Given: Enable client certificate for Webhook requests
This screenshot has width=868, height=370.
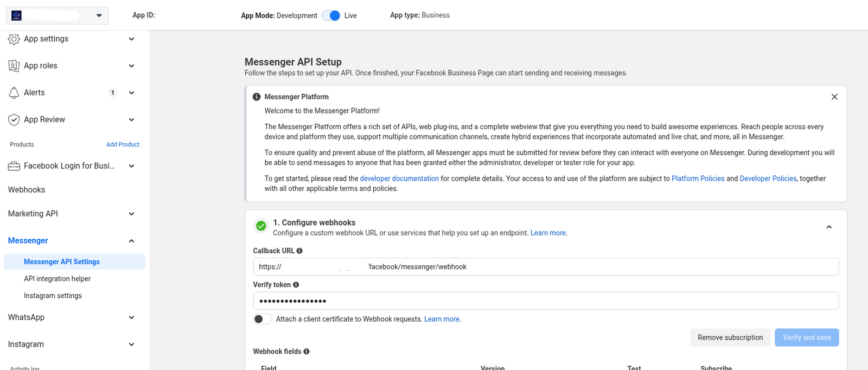Looking at the screenshot, I should point(263,319).
